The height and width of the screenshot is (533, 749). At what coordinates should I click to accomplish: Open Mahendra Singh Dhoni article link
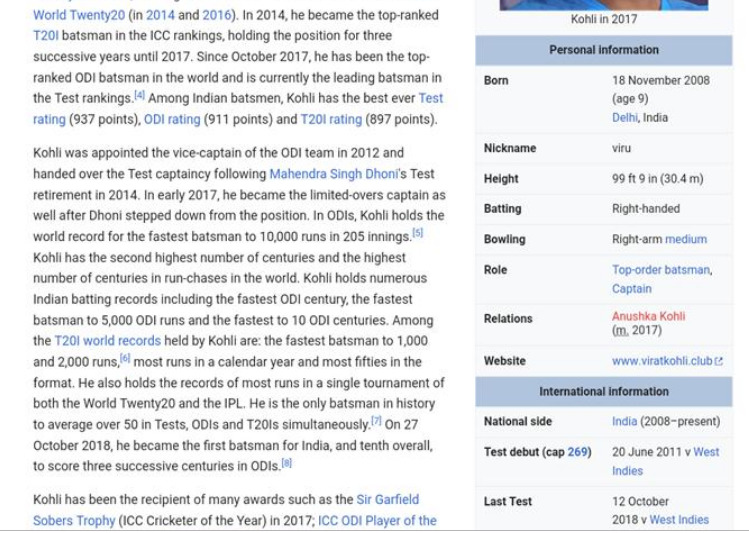tap(333, 173)
